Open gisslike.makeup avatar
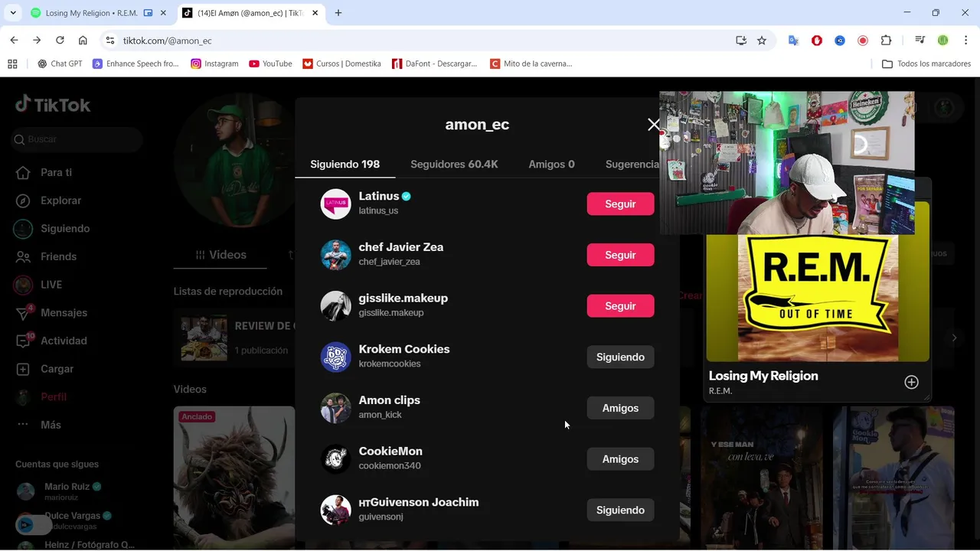The height and width of the screenshot is (551, 980). 335,305
